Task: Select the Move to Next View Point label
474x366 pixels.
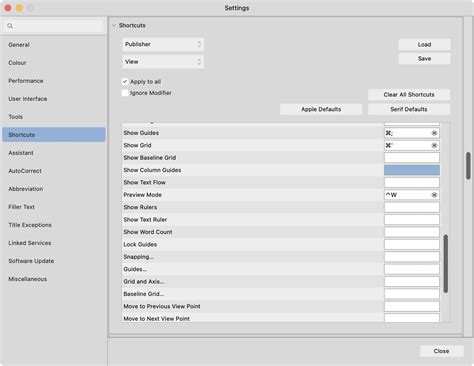Action: tap(156, 319)
